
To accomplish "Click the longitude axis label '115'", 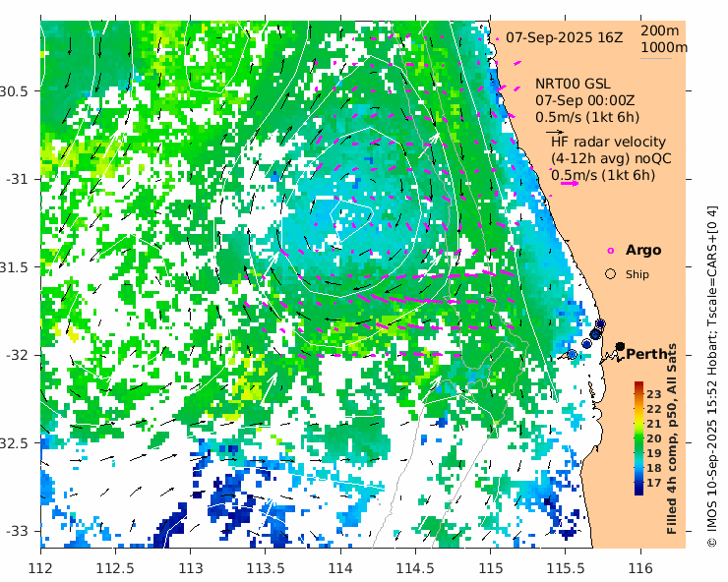I will pyautogui.click(x=490, y=568).
